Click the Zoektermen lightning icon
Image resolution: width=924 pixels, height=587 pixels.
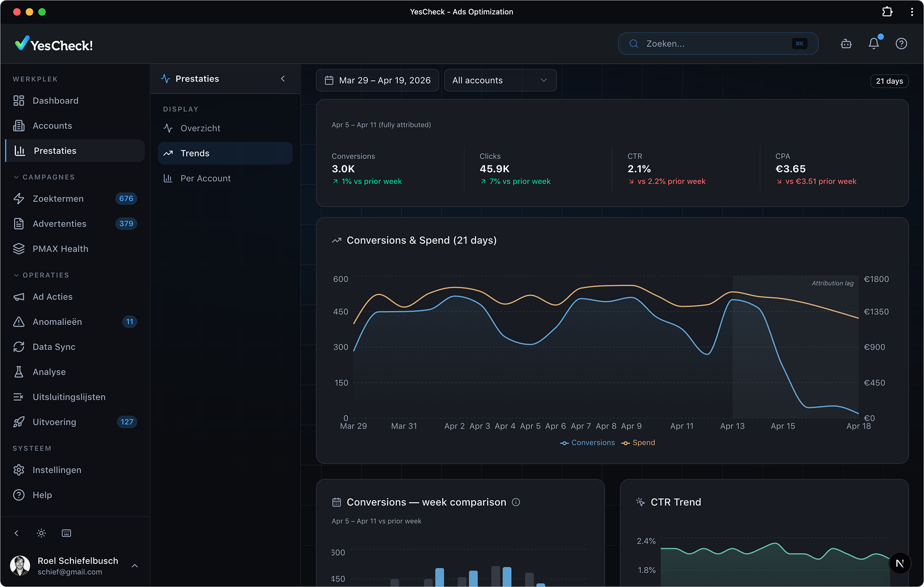[18, 199]
